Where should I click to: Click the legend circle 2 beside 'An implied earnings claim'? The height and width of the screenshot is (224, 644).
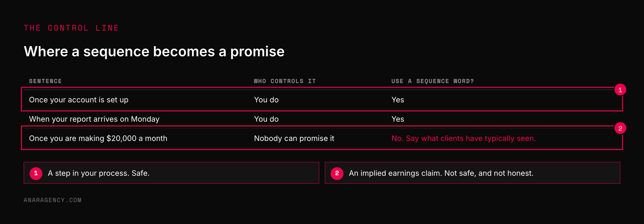pyautogui.click(x=337, y=173)
